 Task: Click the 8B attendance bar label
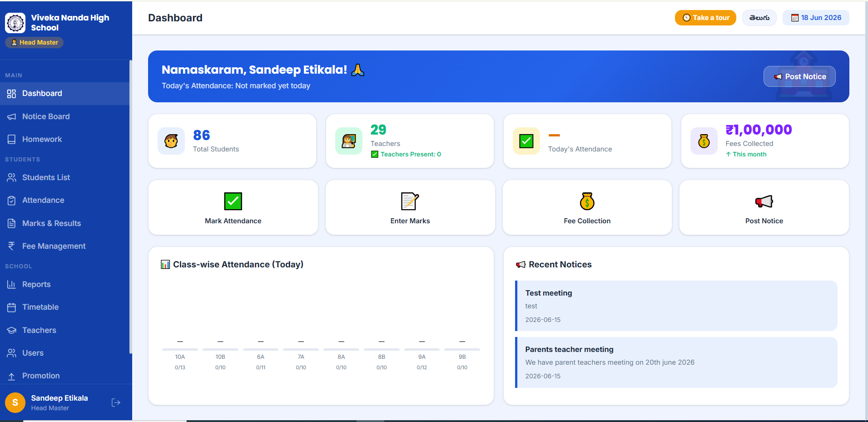[x=382, y=357]
